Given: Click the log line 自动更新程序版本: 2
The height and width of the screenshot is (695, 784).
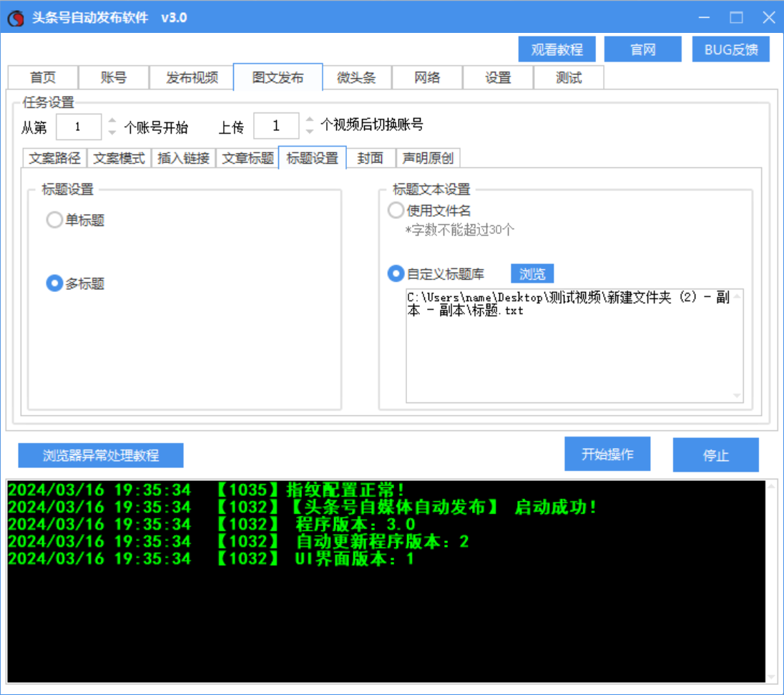Looking at the screenshot, I should [239, 541].
